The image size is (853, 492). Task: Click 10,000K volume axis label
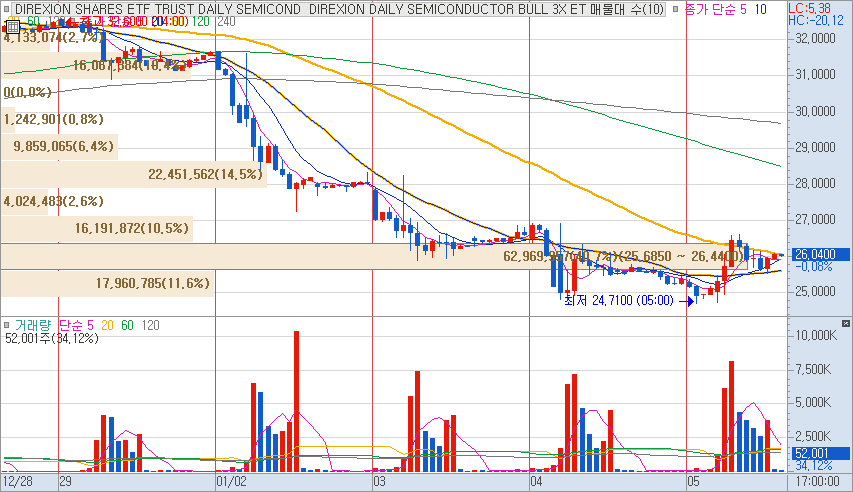point(816,335)
